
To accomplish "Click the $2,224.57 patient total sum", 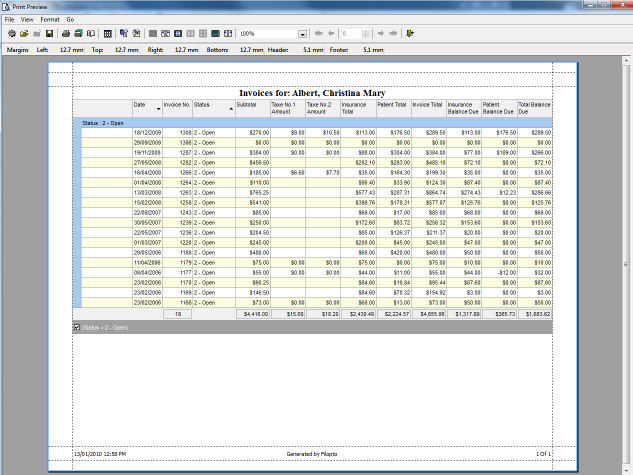I will (394, 314).
